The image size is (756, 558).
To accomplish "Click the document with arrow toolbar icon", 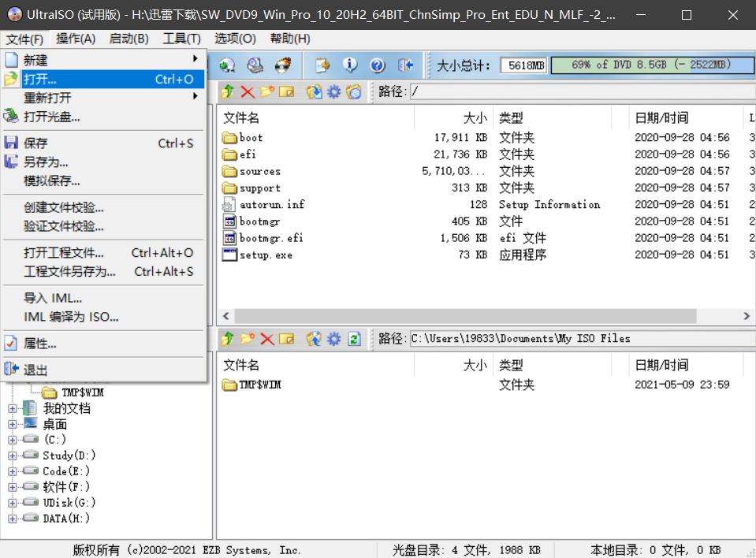I will coord(322,65).
